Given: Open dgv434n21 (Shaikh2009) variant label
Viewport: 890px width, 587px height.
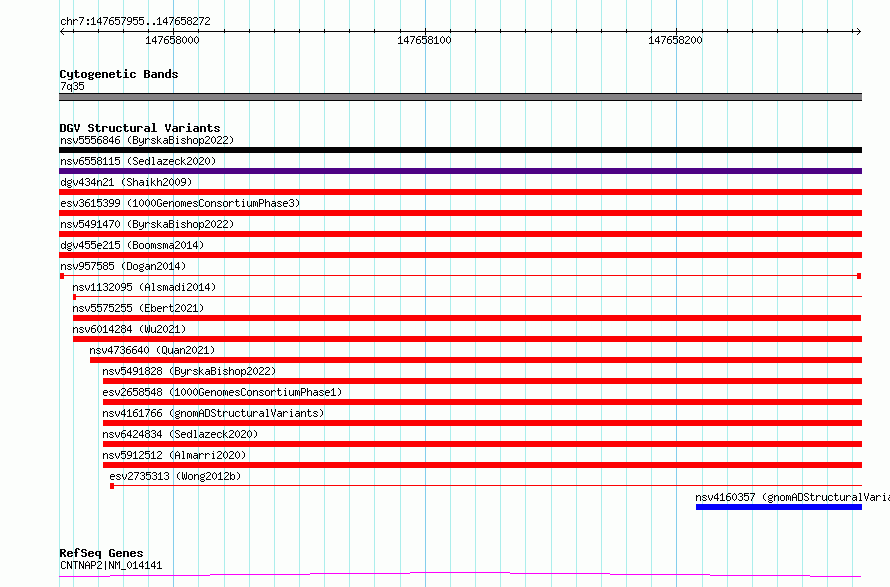Looking at the screenshot, I should tap(126, 182).
